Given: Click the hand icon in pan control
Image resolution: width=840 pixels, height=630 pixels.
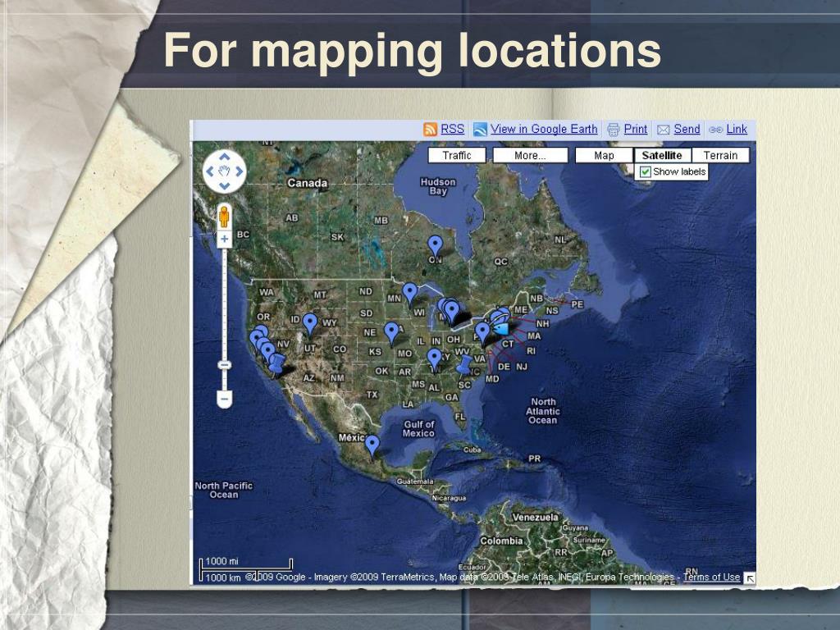Looking at the screenshot, I should (225, 171).
